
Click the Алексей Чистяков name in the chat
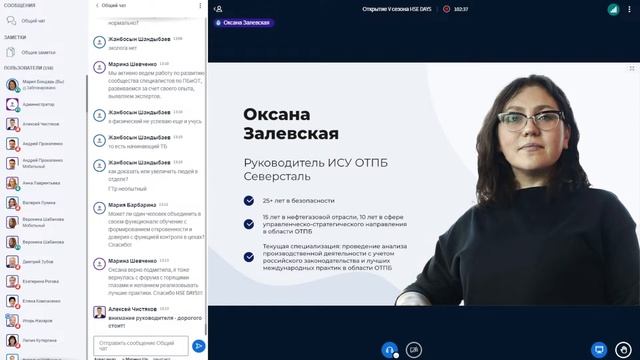[x=133, y=309]
